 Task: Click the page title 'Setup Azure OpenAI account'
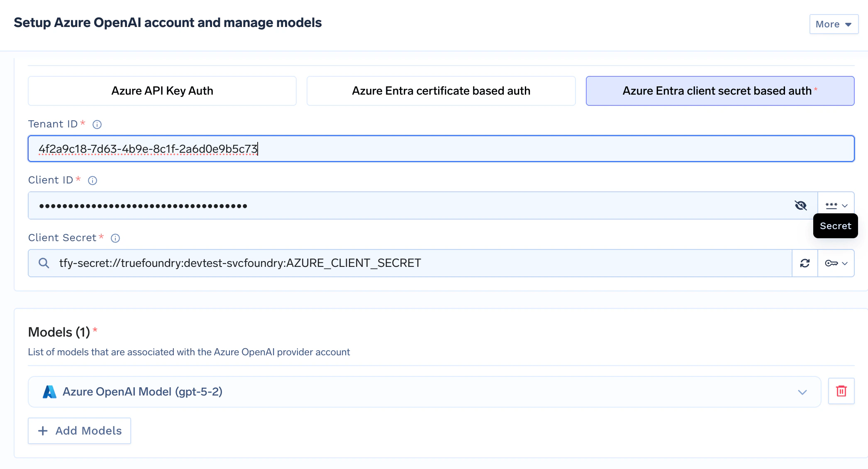[x=168, y=22]
